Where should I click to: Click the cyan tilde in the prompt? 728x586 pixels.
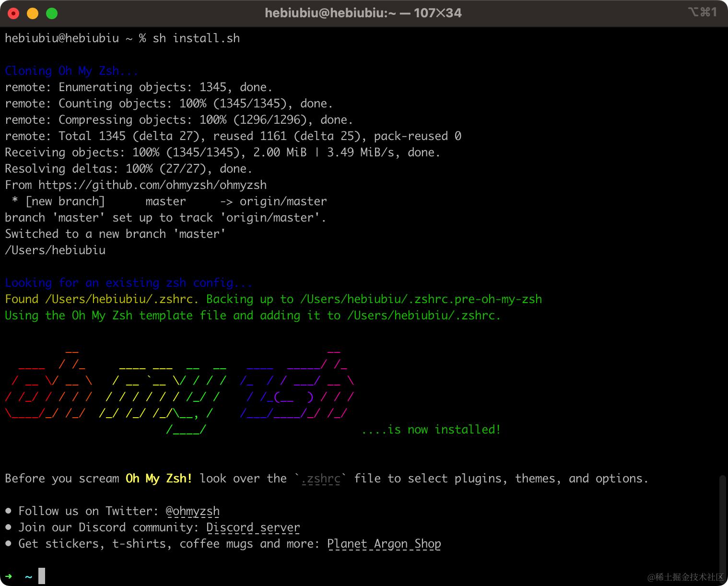pyautogui.click(x=28, y=576)
